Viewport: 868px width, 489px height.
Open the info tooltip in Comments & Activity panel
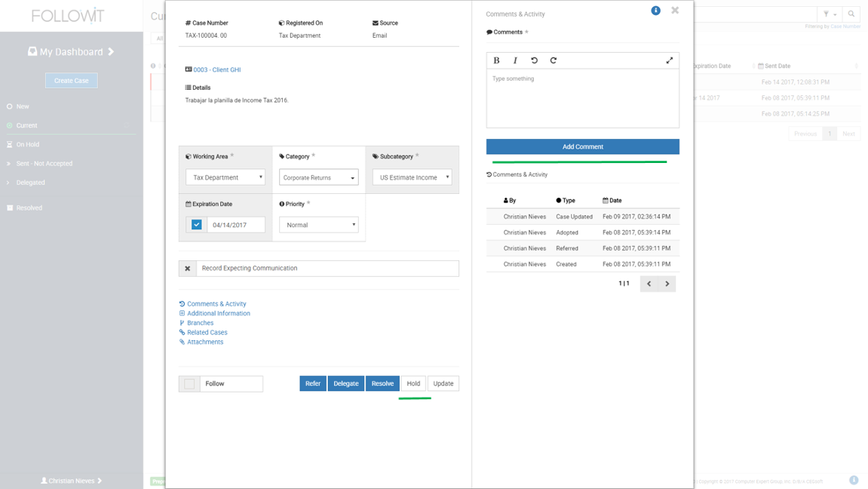[655, 10]
